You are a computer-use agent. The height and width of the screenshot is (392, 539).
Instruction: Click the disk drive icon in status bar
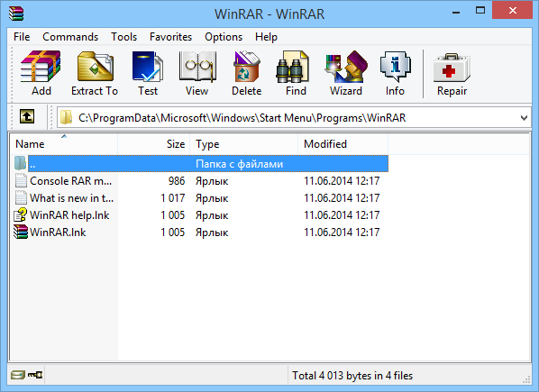[17, 375]
